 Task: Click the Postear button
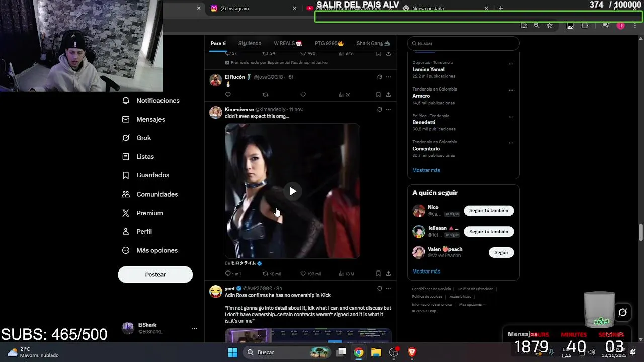(x=155, y=274)
